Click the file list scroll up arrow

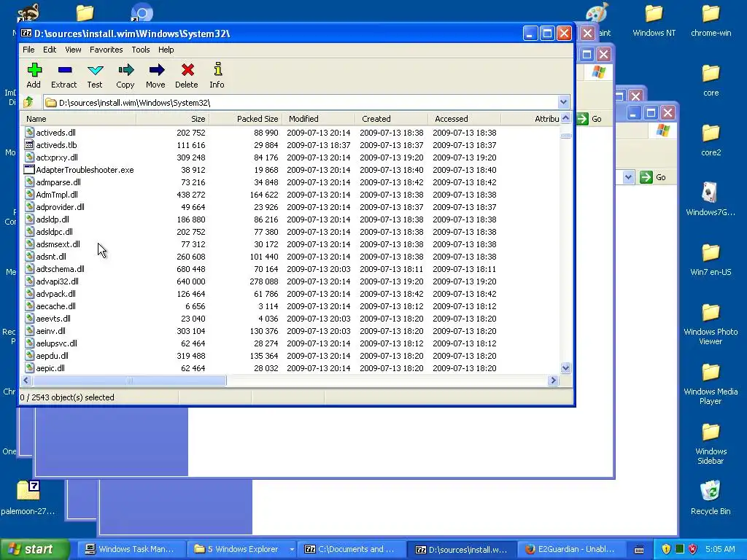[565, 119]
